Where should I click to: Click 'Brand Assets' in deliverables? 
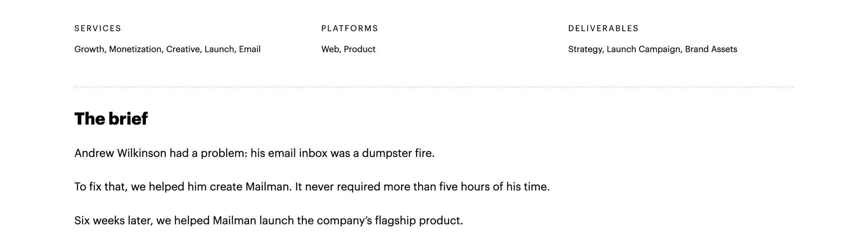711,49
